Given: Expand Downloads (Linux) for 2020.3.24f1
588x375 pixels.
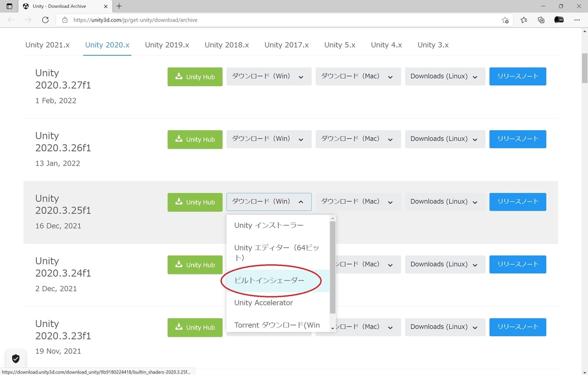Looking at the screenshot, I should [x=445, y=264].
